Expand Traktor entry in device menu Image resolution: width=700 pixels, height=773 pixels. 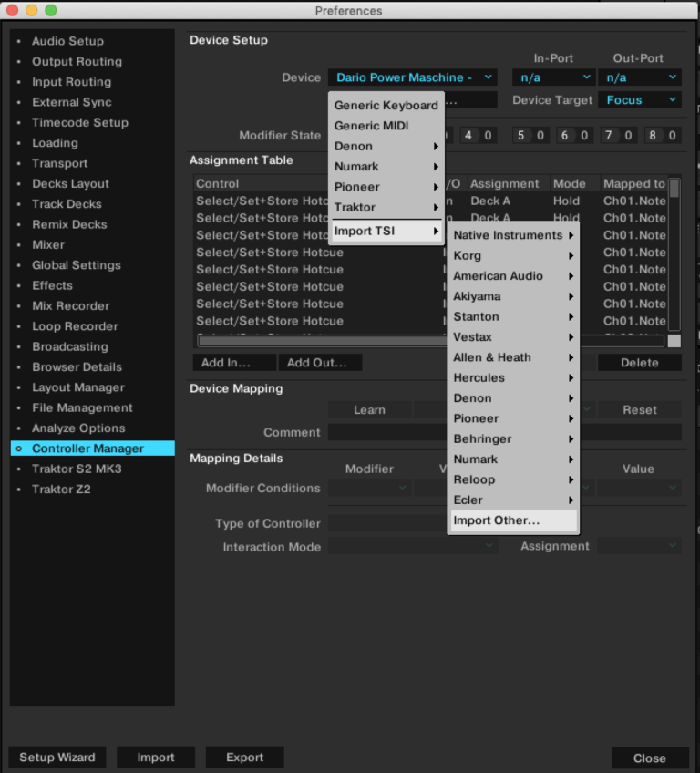click(386, 208)
